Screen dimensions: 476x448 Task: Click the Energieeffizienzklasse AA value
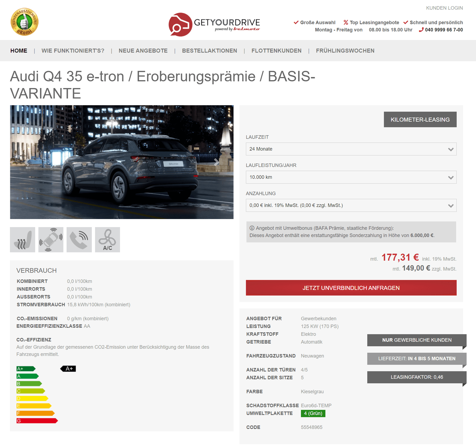coord(87,326)
